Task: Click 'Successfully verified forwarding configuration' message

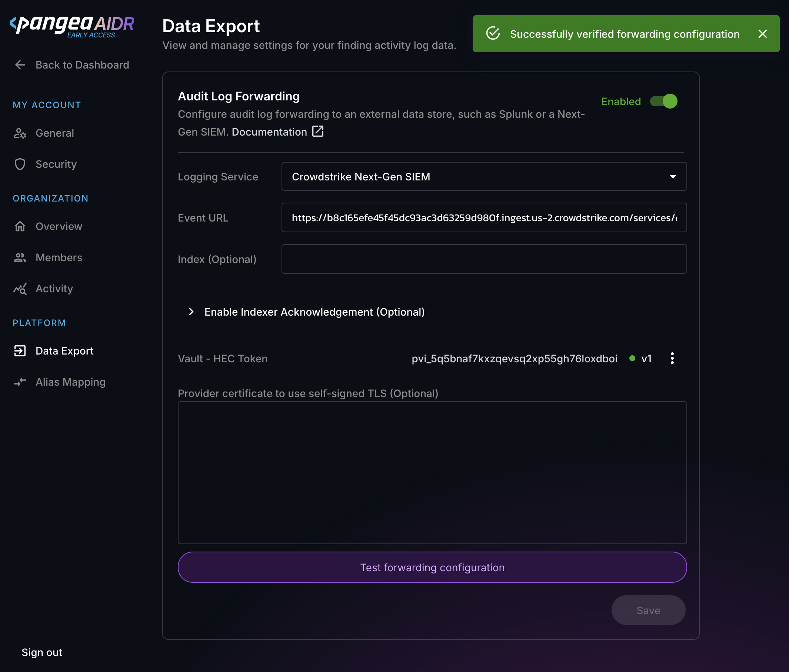Action: click(625, 34)
